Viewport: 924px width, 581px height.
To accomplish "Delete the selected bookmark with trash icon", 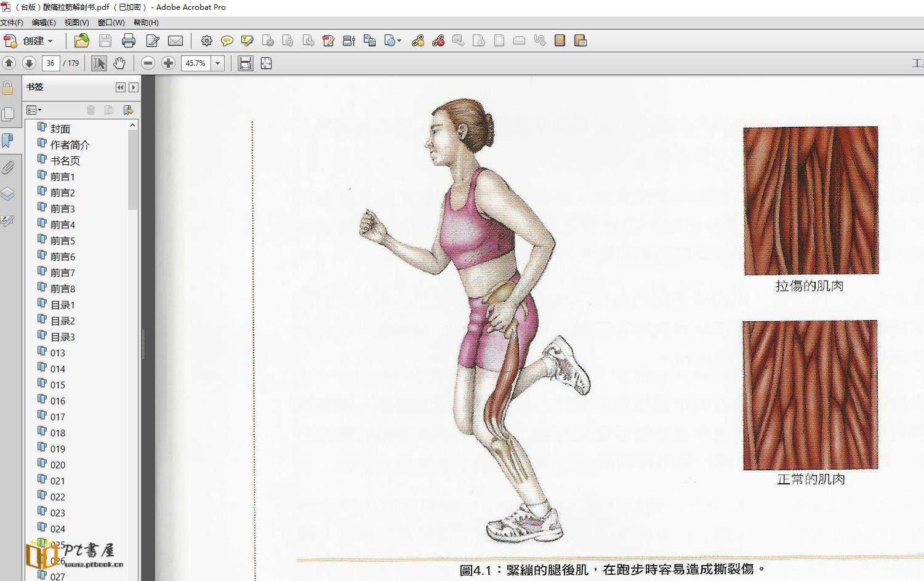I will tap(91, 110).
